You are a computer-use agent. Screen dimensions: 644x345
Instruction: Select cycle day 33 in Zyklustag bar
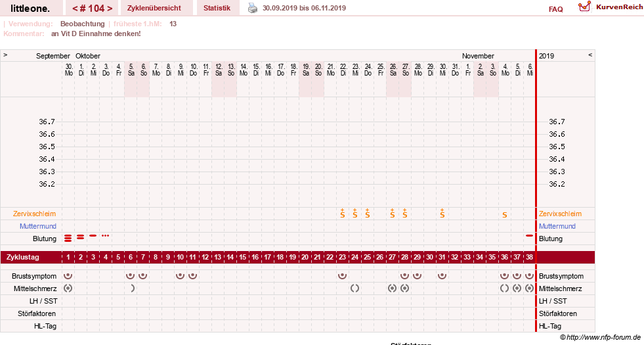(467, 257)
